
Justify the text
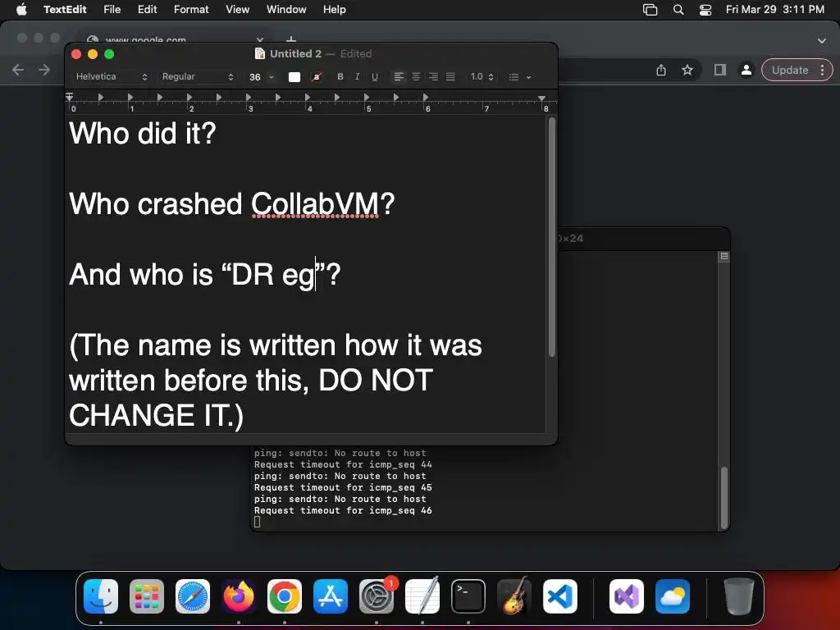(450, 76)
